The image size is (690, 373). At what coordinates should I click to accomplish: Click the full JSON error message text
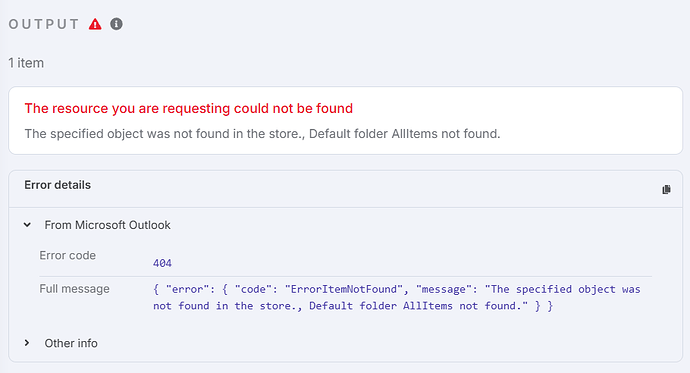396,297
